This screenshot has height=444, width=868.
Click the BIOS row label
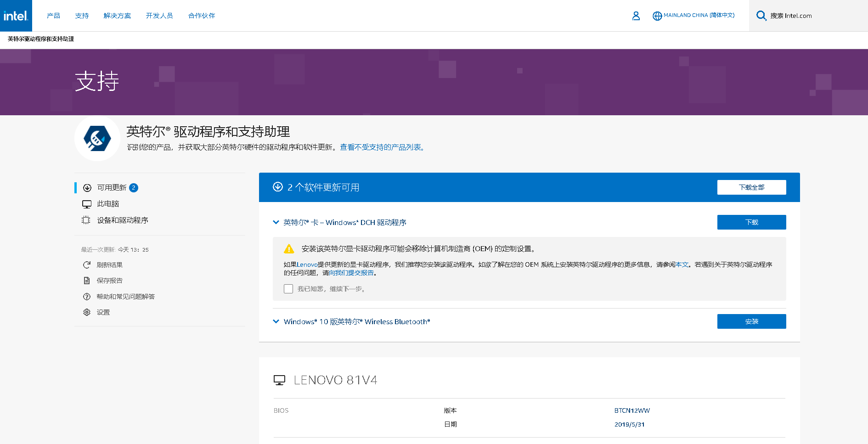(x=281, y=410)
